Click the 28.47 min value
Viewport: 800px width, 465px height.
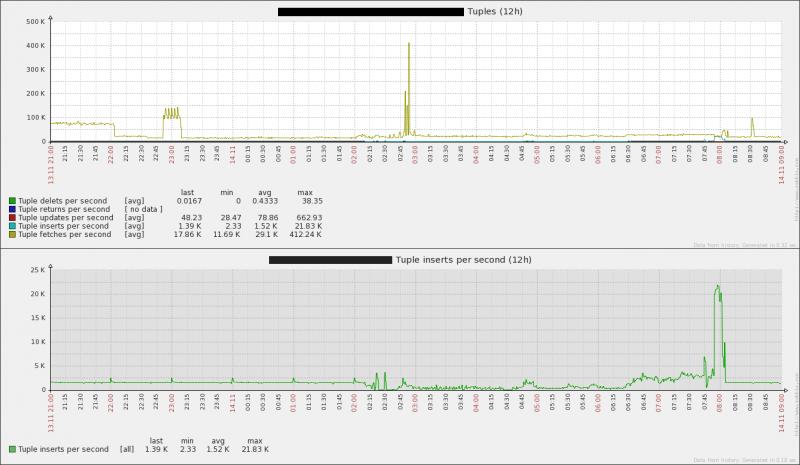tap(231, 218)
